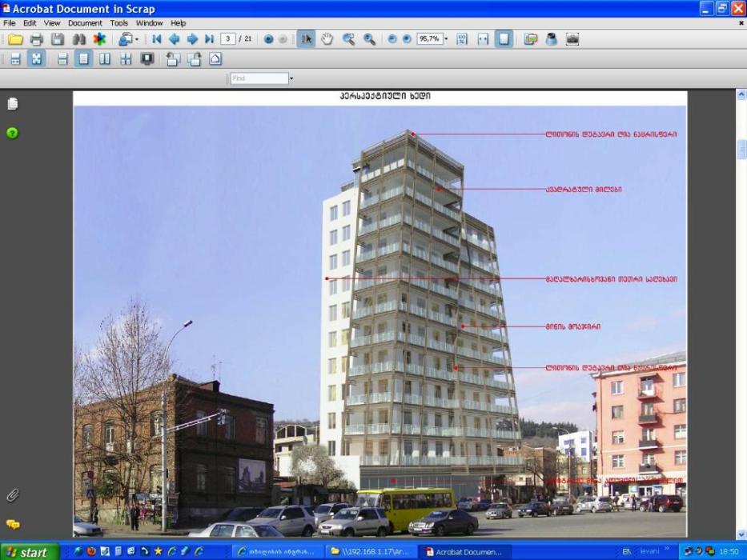Click the page number input field
Viewport: 747px width, 560px height.
tap(228, 39)
